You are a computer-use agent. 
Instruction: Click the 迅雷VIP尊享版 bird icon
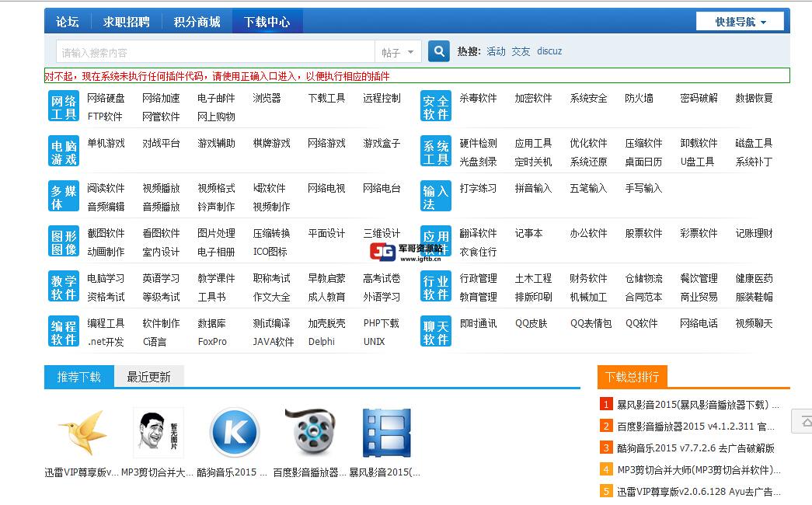tap(83, 433)
